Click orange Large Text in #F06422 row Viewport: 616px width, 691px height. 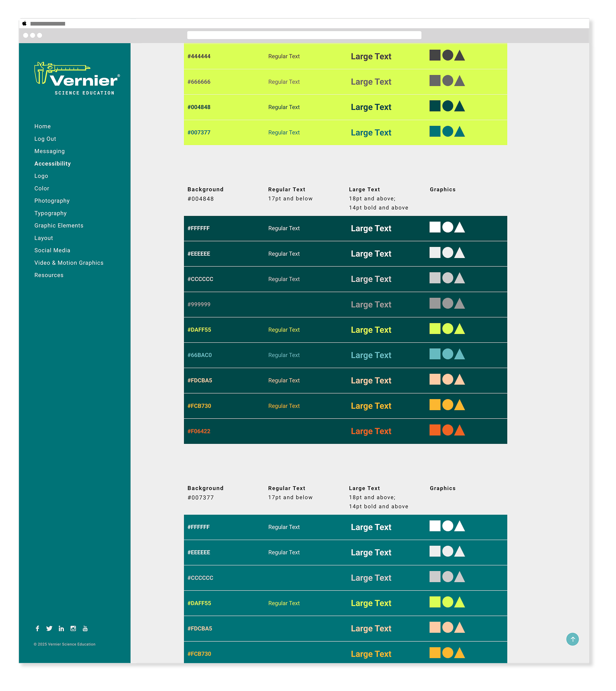tap(371, 431)
